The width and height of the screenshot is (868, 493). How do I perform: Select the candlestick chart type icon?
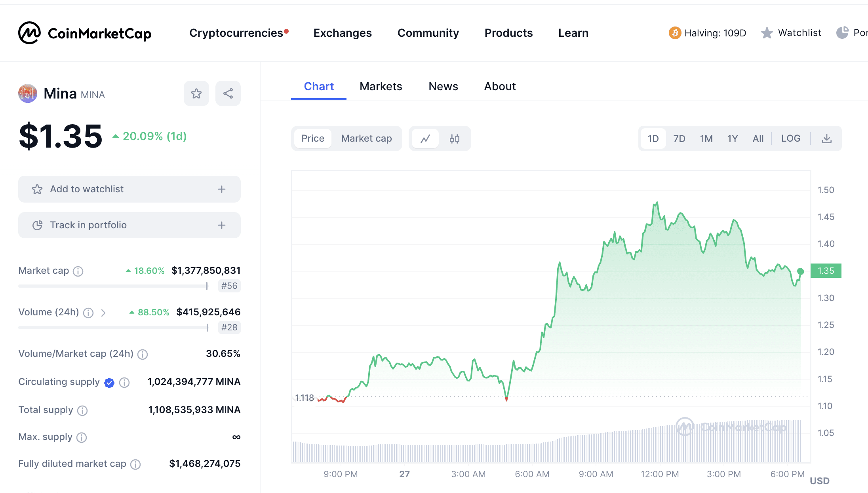454,139
